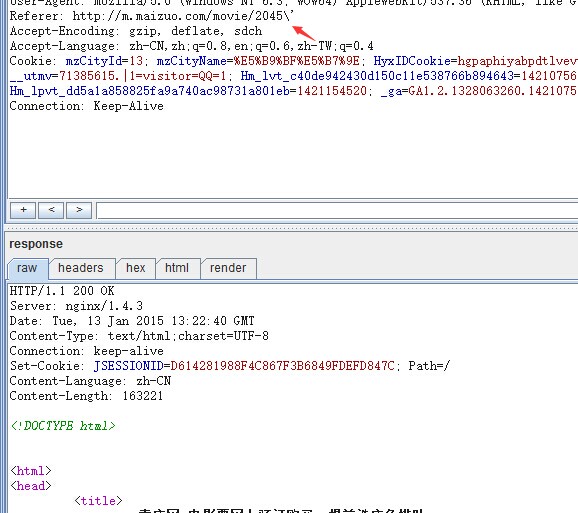Viewport: 578px width, 513px height.
Task: Click the Content-Type response header
Action: pos(139,336)
